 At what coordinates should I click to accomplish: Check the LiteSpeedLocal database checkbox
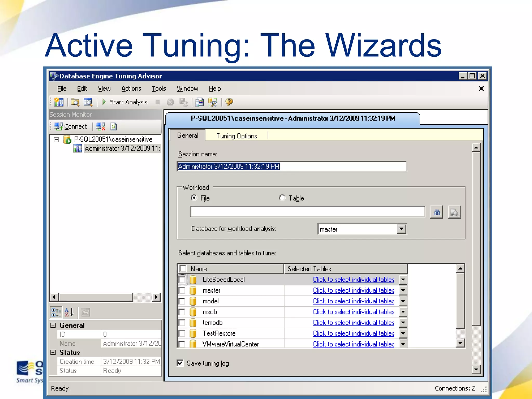click(182, 280)
